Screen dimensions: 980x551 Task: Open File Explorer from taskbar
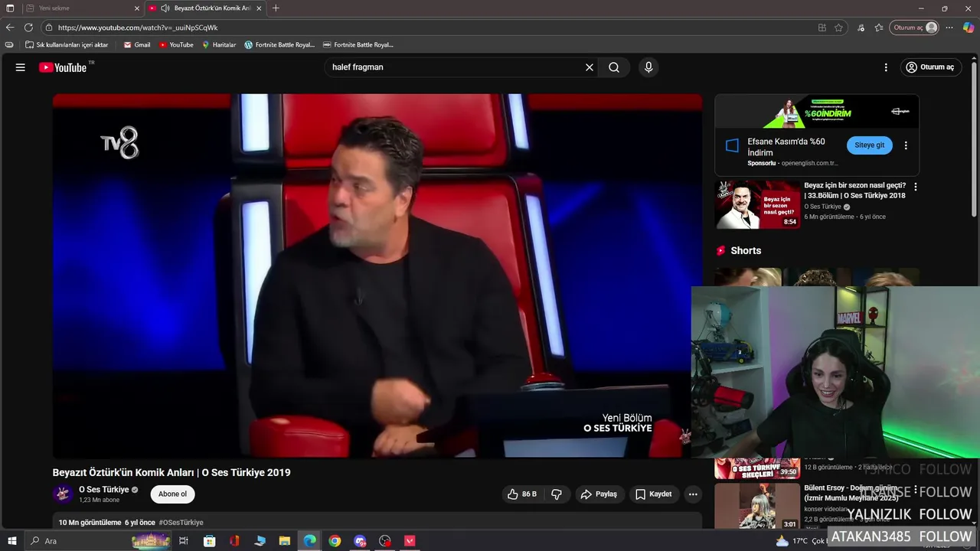(x=285, y=541)
